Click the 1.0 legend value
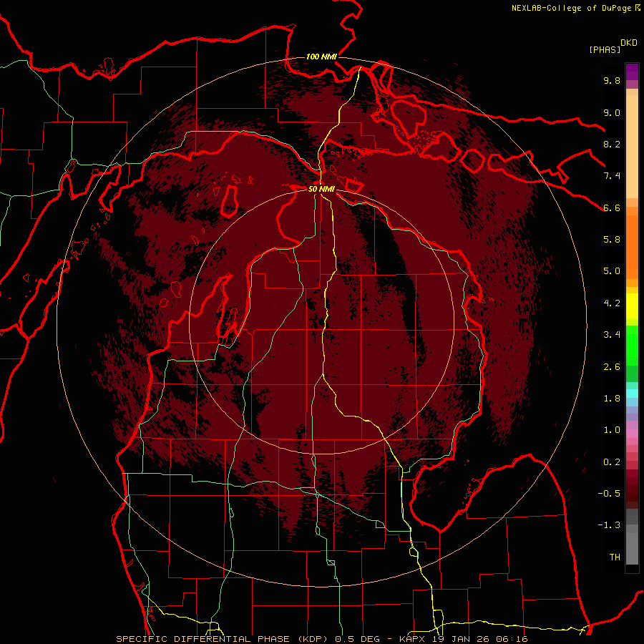This screenshot has height=644, width=644. [x=612, y=430]
